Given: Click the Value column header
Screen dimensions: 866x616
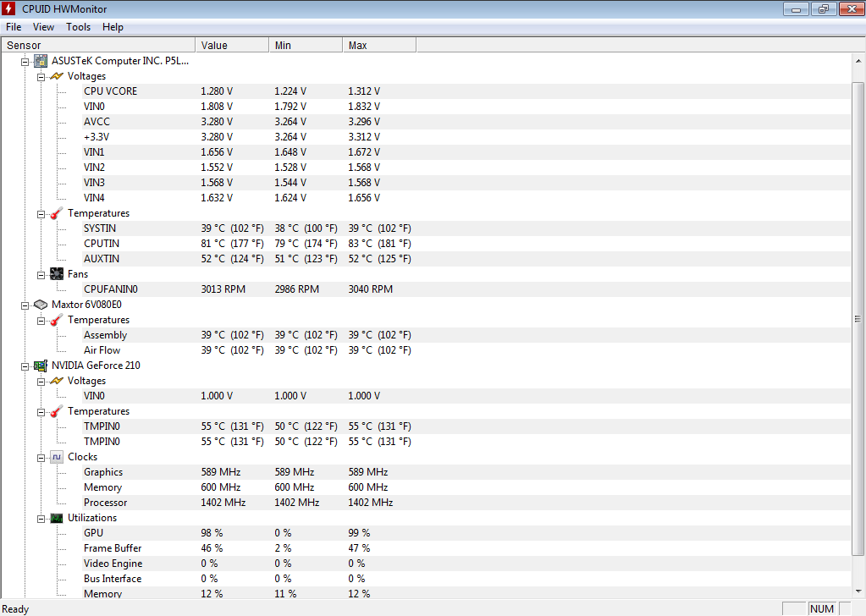Looking at the screenshot, I should tap(232, 45).
